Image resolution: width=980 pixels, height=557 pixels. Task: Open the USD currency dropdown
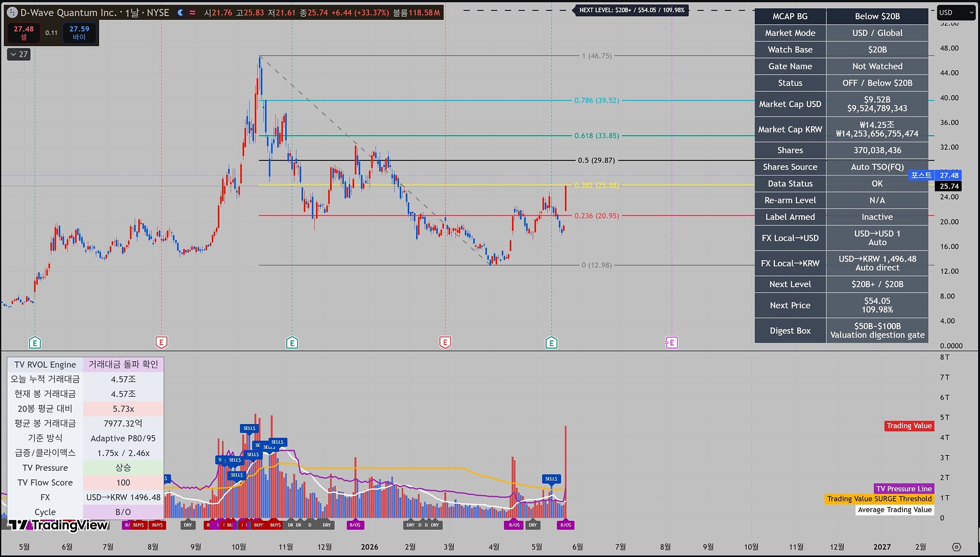956,13
